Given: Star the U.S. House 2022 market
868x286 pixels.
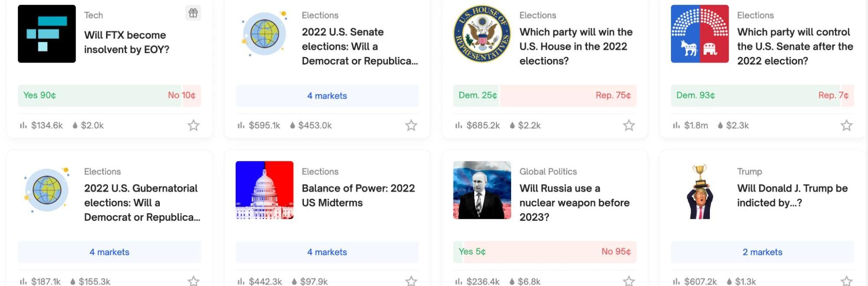Looking at the screenshot, I should click(629, 125).
